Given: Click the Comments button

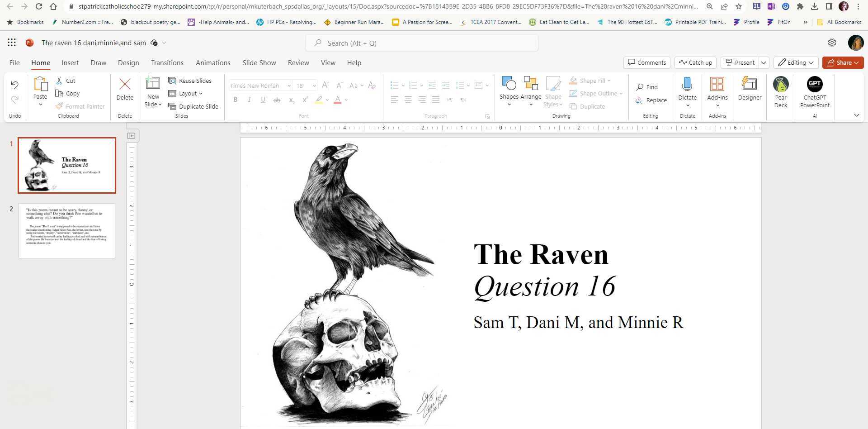Looking at the screenshot, I should click(647, 62).
